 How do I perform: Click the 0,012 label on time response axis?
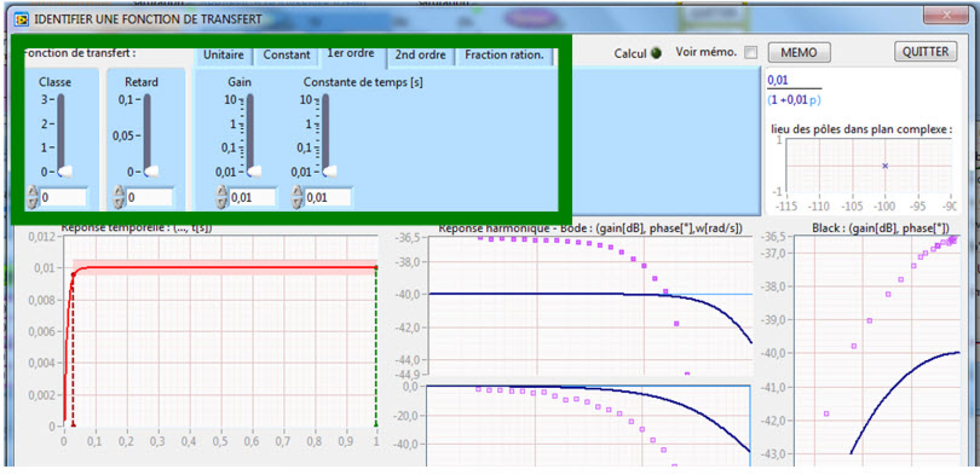42,237
